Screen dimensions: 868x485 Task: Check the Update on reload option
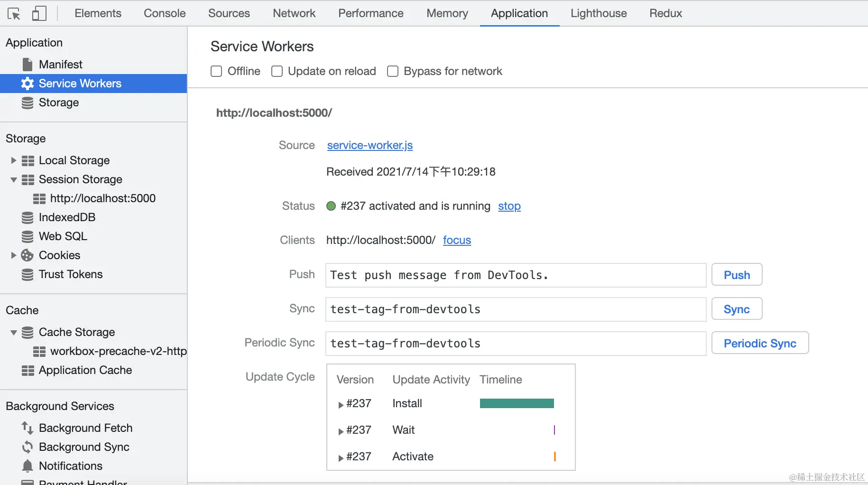(277, 71)
